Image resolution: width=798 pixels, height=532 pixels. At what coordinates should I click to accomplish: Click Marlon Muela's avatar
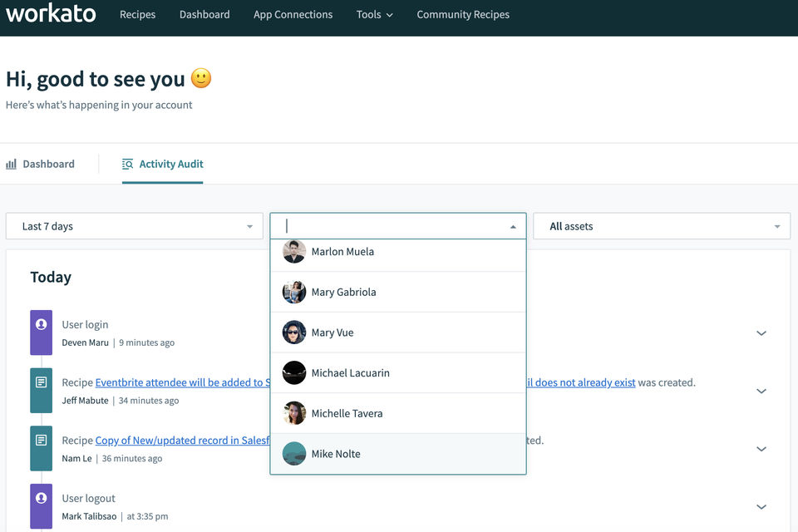[294, 252]
